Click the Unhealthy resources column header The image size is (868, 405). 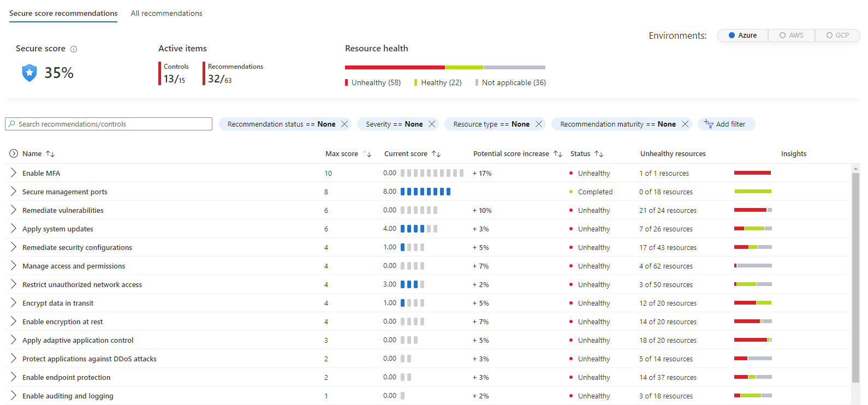673,154
